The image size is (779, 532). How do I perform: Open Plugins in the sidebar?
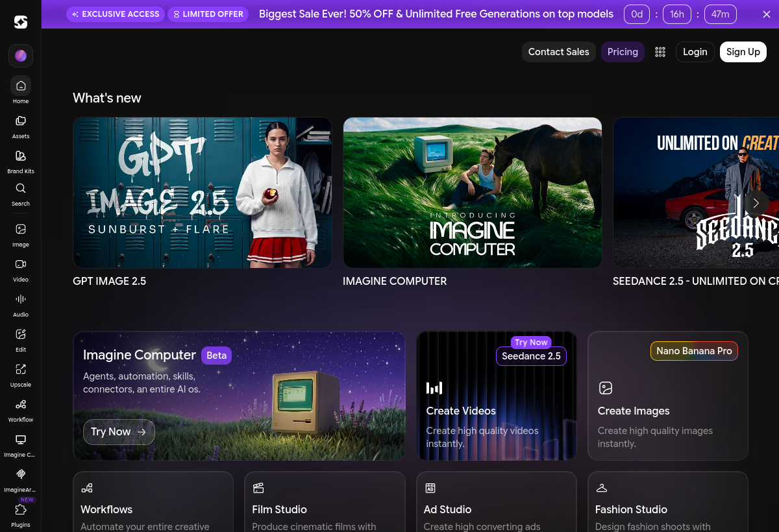click(21, 514)
